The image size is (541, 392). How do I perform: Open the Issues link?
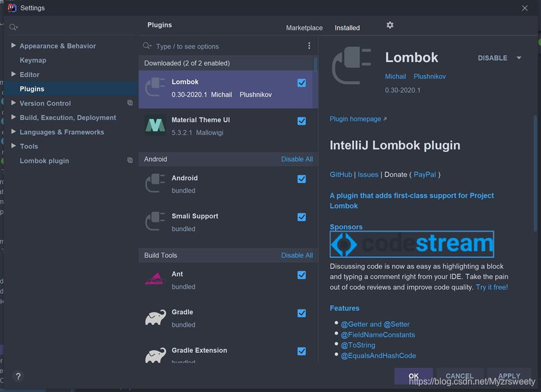pos(368,174)
